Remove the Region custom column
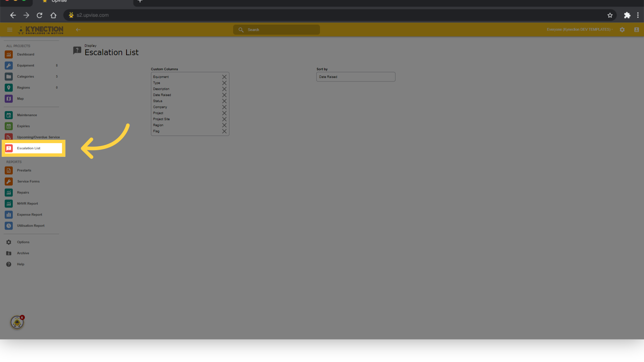 224,125
